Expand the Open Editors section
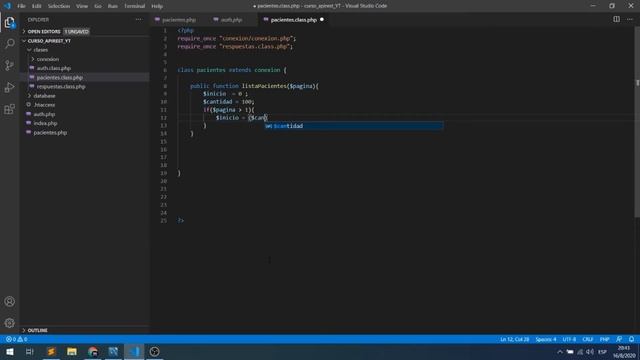 [x=44, y=31]
